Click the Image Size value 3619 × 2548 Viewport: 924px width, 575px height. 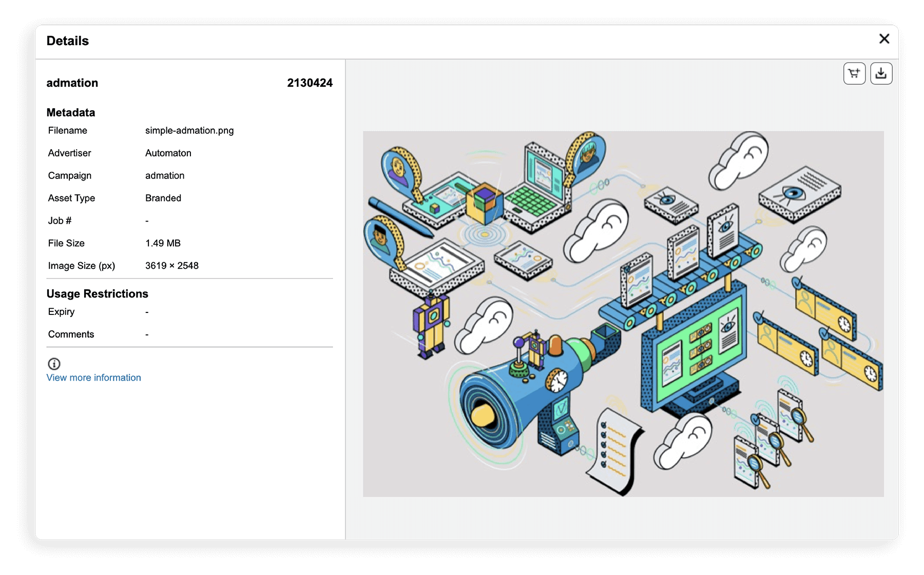click(x=172, y=265)
